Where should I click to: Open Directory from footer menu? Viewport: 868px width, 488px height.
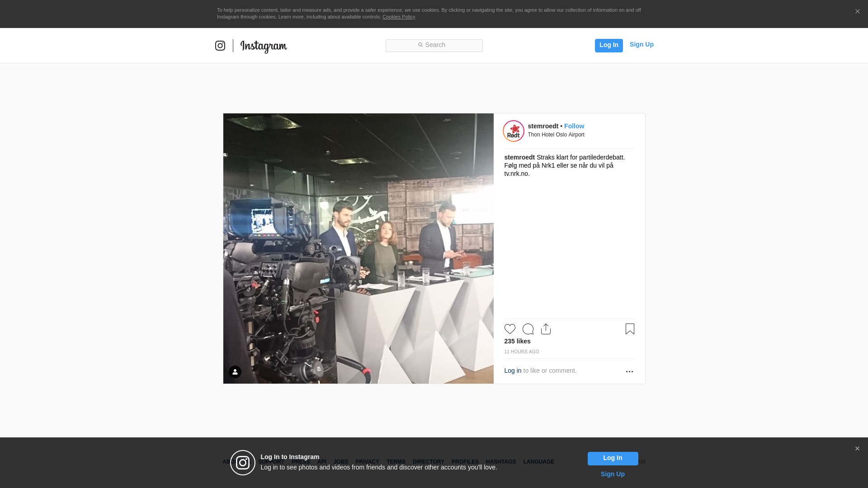(x=428, y=462)
